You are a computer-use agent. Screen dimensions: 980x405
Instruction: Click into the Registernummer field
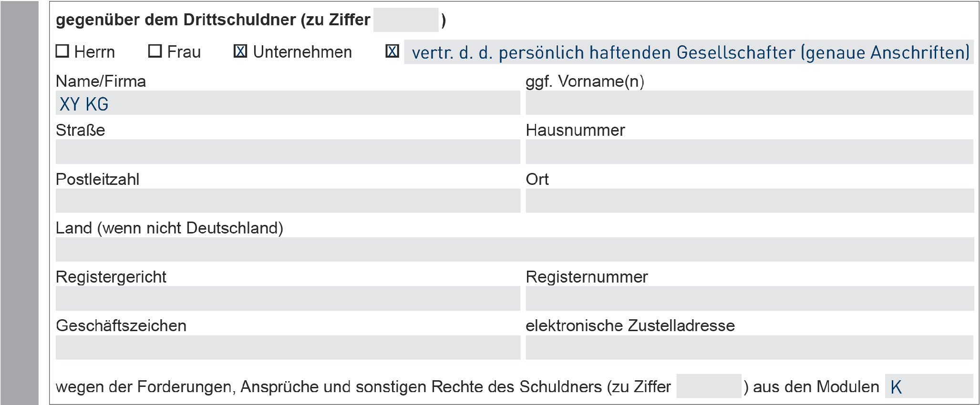point(749,298)
